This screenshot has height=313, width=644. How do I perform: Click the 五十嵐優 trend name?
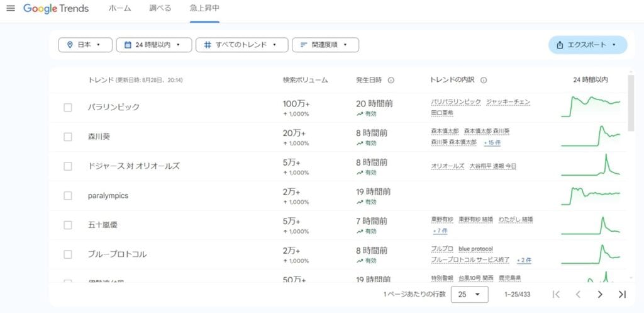103,225
